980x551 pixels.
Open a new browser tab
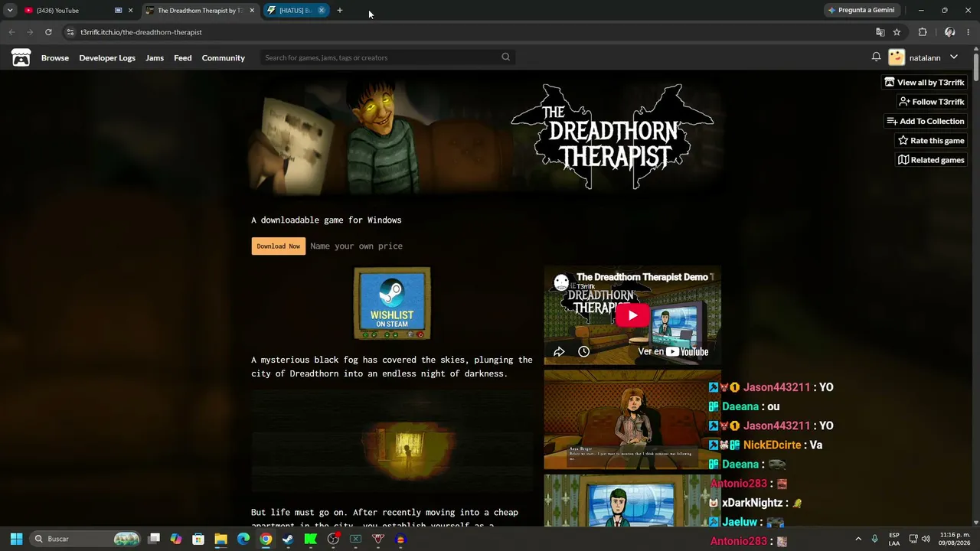point(340,11)
